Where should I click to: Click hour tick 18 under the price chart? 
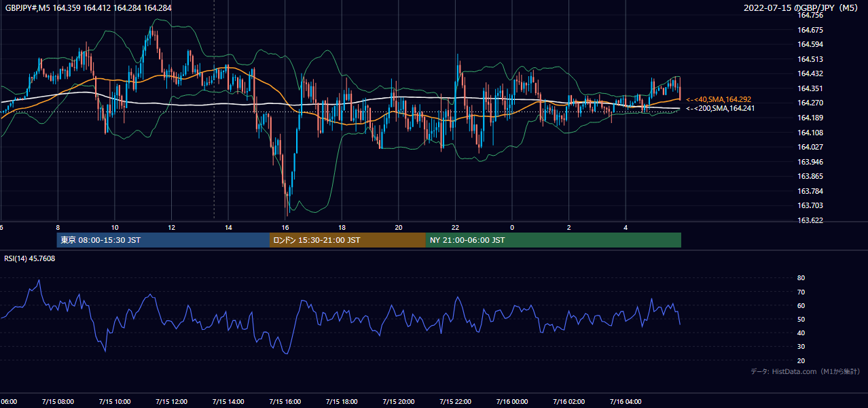point(342,227)
